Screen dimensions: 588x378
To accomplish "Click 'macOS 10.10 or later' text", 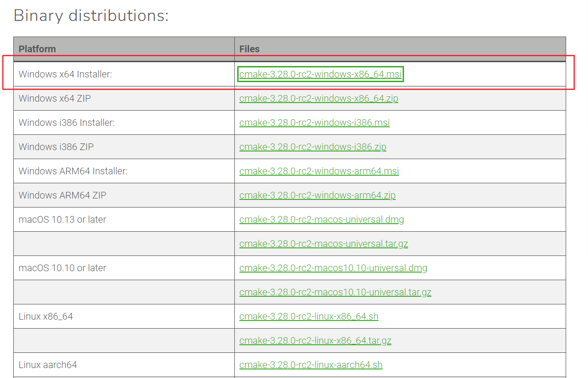I will coord(62,268).
